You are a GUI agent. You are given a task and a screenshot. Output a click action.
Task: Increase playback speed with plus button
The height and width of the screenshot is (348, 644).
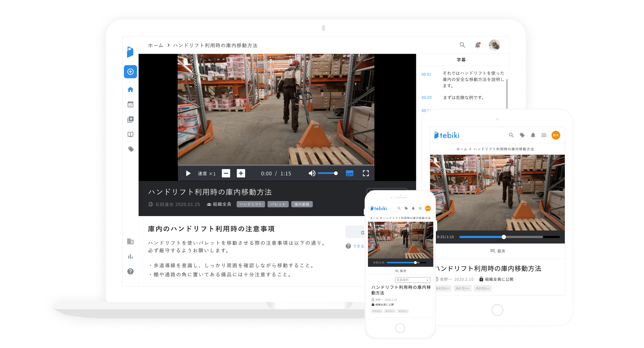241,173
